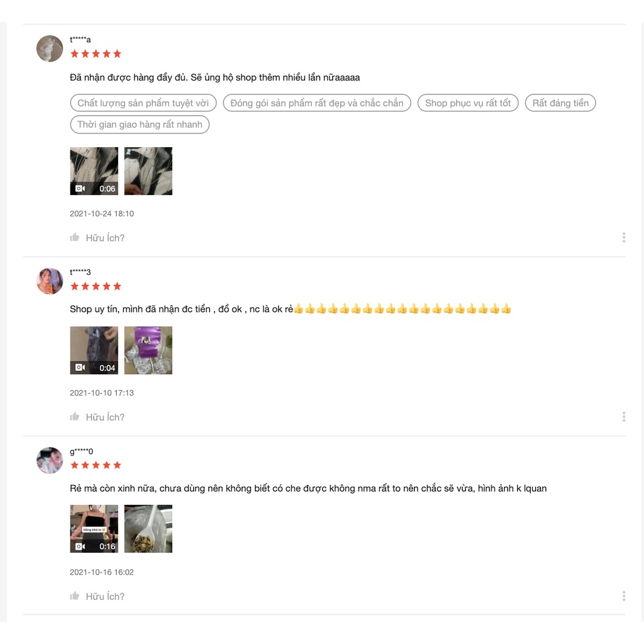Open t*****3's profile avatar
This screenshot has width=644, height=644.
click(x=50, y=281)
